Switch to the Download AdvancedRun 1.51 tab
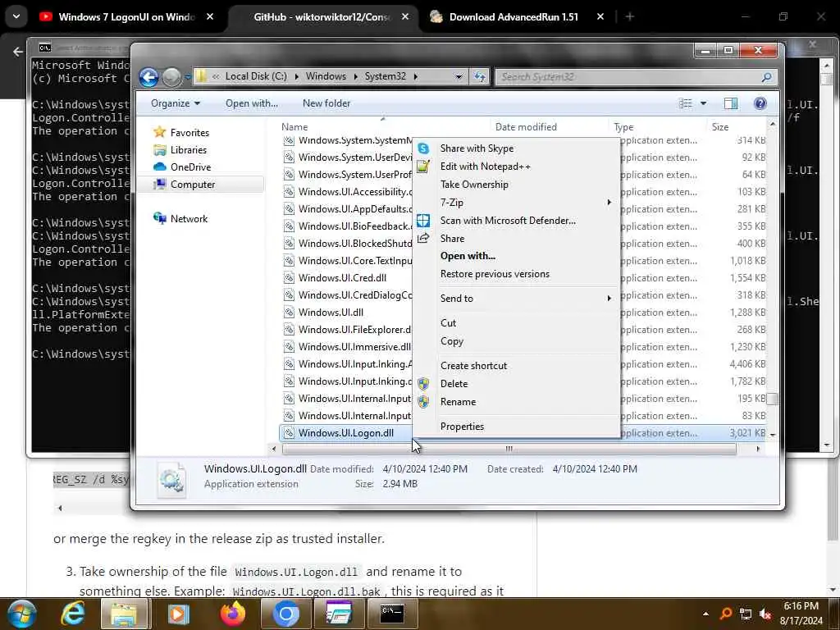The image size is (840, 630). [x=514, y=17]
